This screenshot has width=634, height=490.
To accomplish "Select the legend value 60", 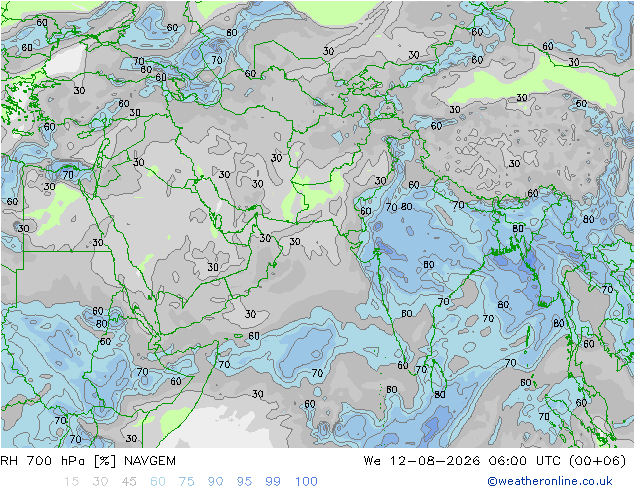I will (x=158, y=482).
